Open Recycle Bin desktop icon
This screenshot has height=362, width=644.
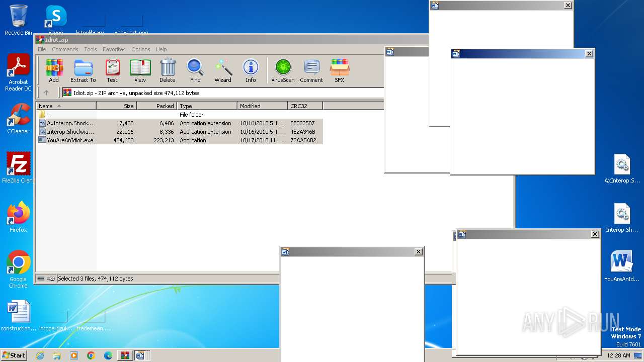click(18, 20)
